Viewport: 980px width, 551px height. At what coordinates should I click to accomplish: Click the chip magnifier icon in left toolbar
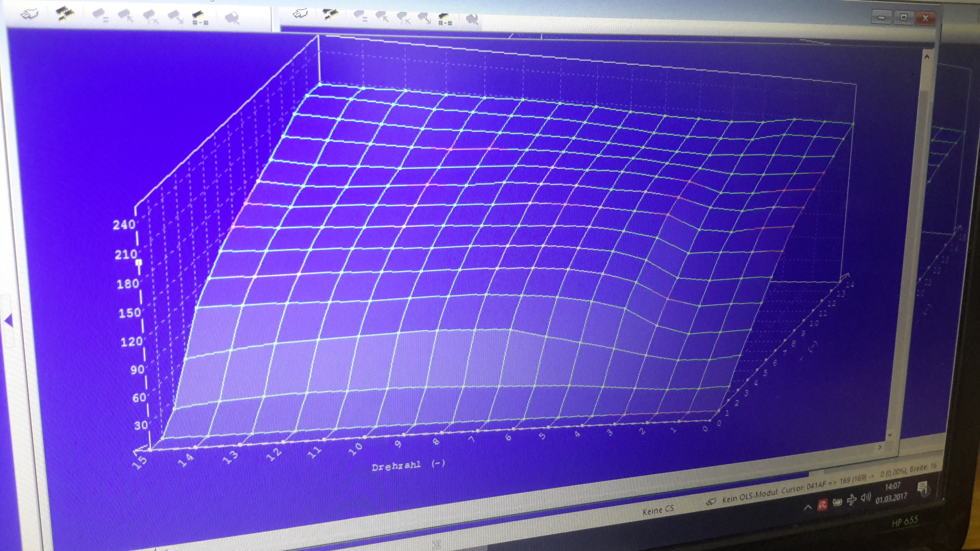coord(232,18)
